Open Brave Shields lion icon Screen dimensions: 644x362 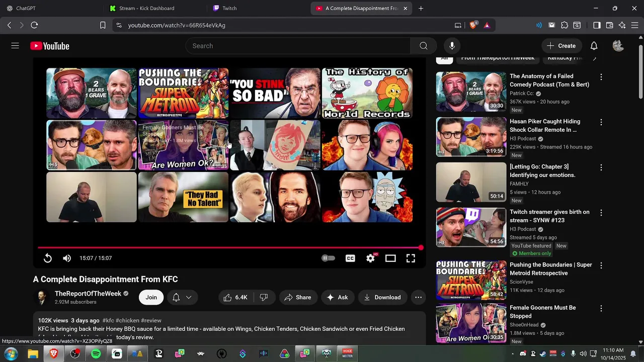tap(473, 25)
